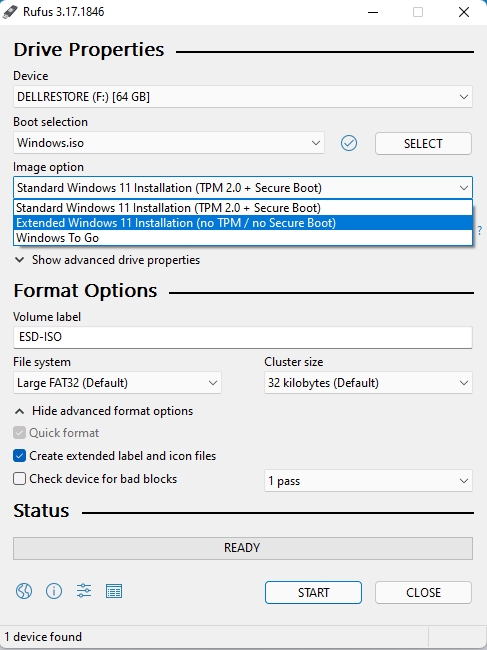This screenshot has height=650, width=487.
Task: Select Extended Windows 11 Installation option
Action: [243, 223]
